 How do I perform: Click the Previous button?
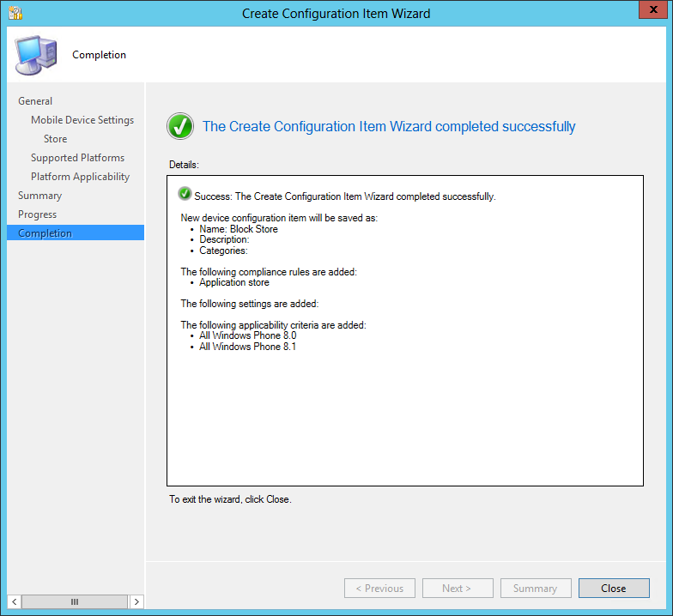pyautogui.click(x=379, y=589)
